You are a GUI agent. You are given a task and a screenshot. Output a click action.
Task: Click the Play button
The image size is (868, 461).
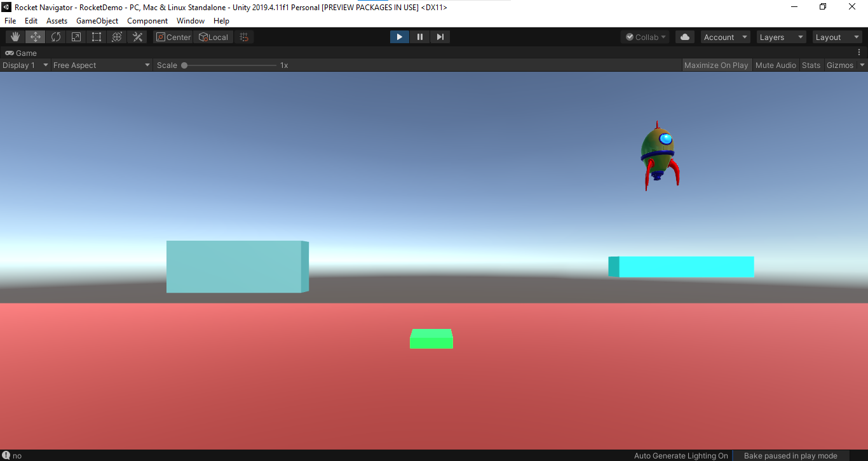400,37
